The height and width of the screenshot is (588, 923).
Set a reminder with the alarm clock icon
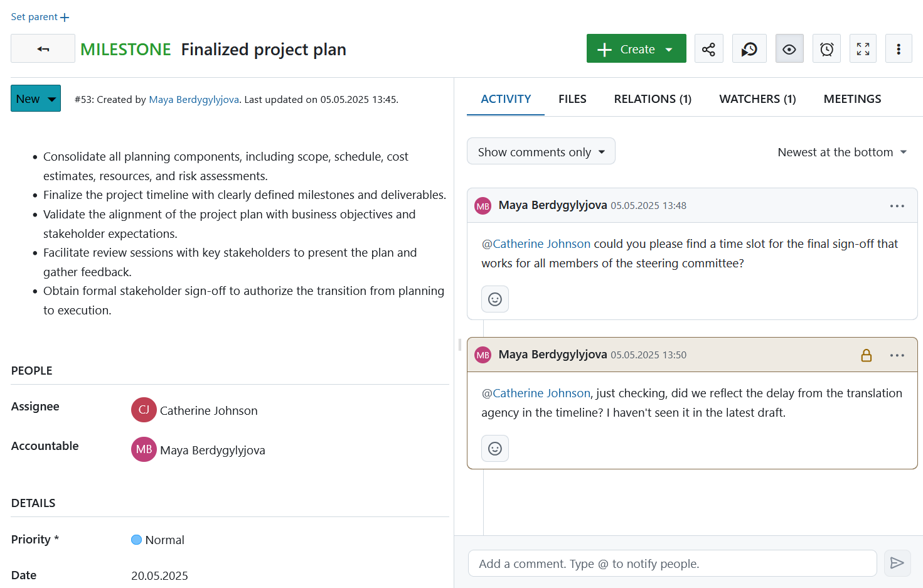(x=826, y=48)
